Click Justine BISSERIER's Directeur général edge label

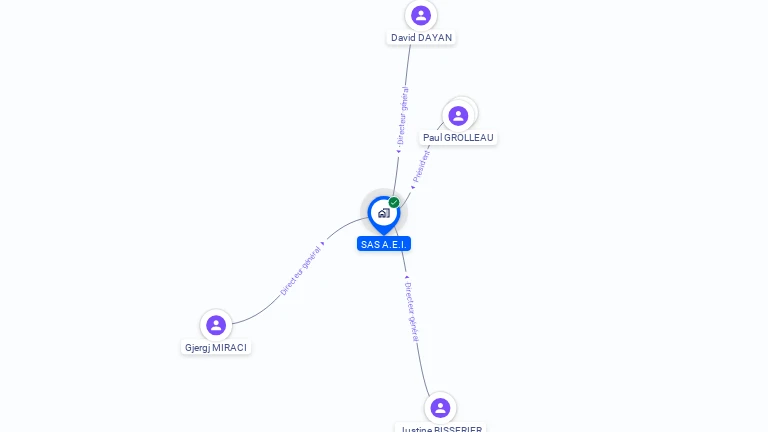pos(412,312)
